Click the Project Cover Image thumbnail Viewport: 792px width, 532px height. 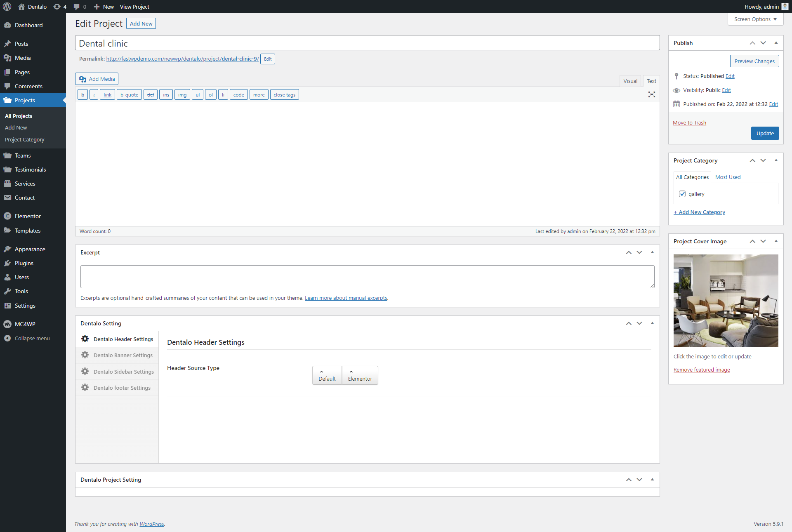[x=726, y=300]
